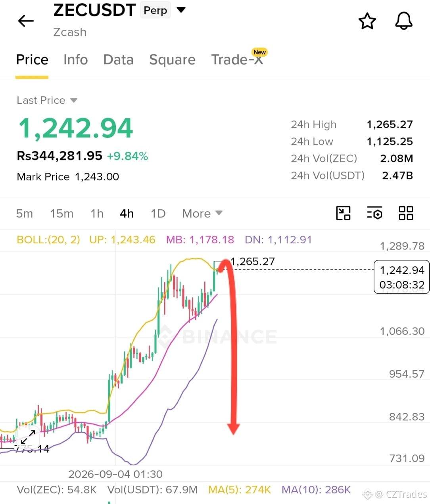Switch to the Square tab

172,60
